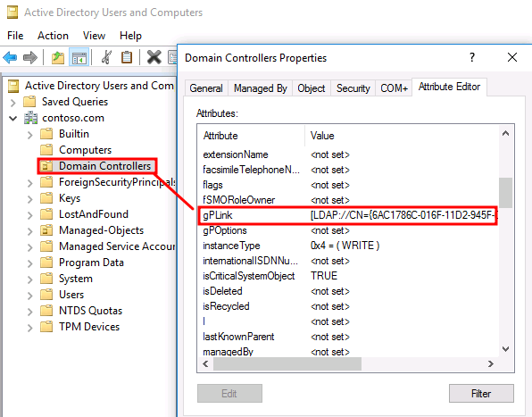The width and height of the screenshot is (532, 417).
Task: Select the Attribute Editor tab
Action: click(x=449, y=87)
